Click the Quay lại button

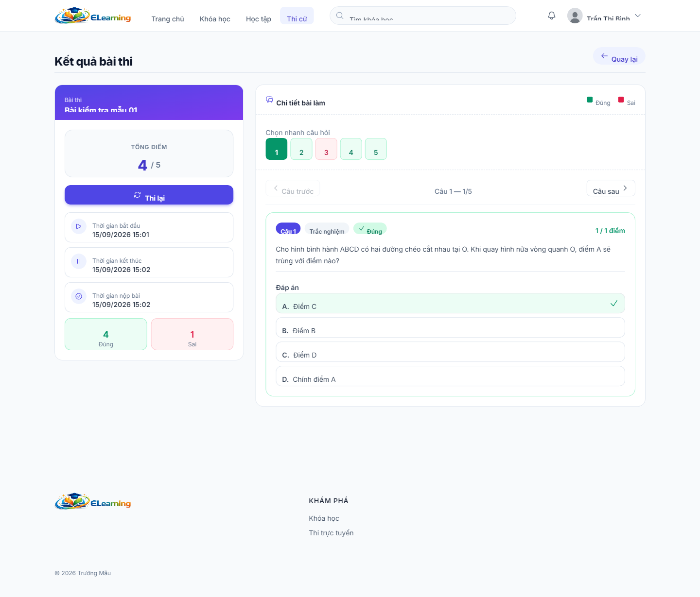click(619, 56)
